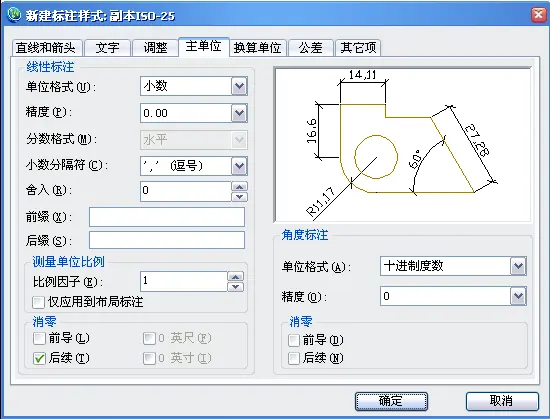550x419 pixels.
Task: Click inside the 舍入 value field
Action: (186, 191)
